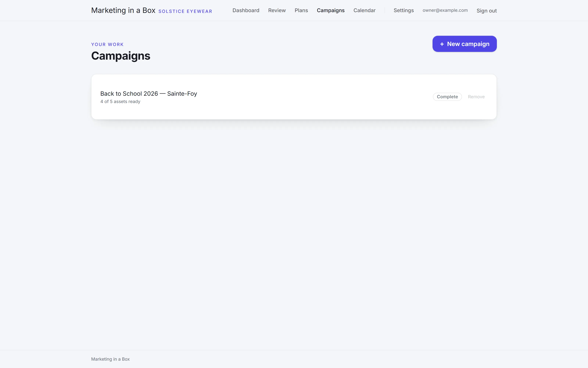
Task: Click the Sign out link
Action: pyautogui.click(x=486, y=11)
